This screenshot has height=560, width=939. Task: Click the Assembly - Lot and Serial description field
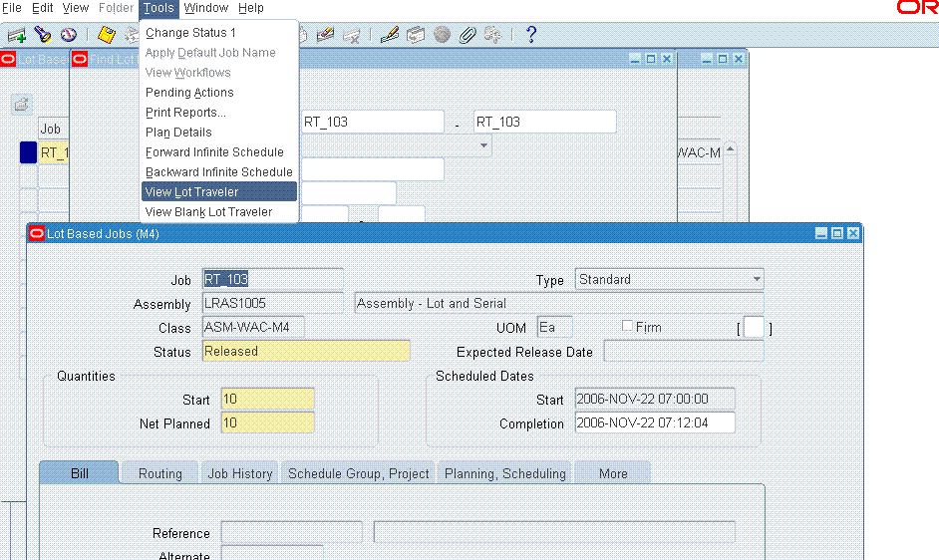pos(559,303)
